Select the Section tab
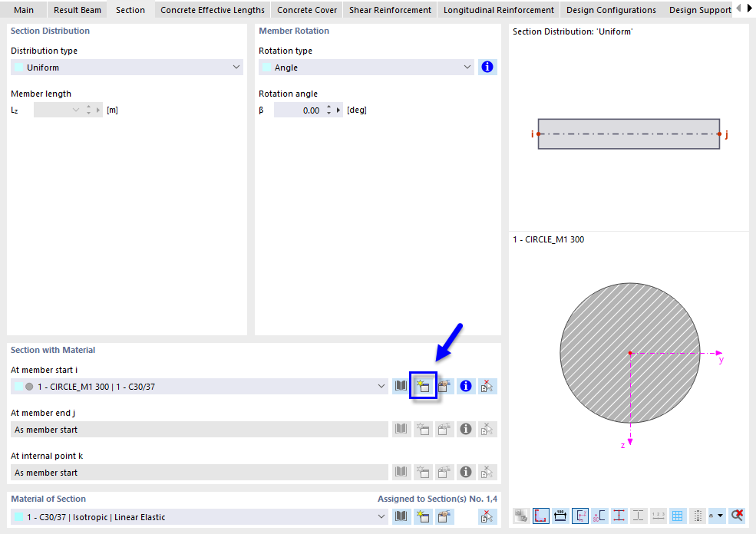Screen dimensions: 756x534 130,10
